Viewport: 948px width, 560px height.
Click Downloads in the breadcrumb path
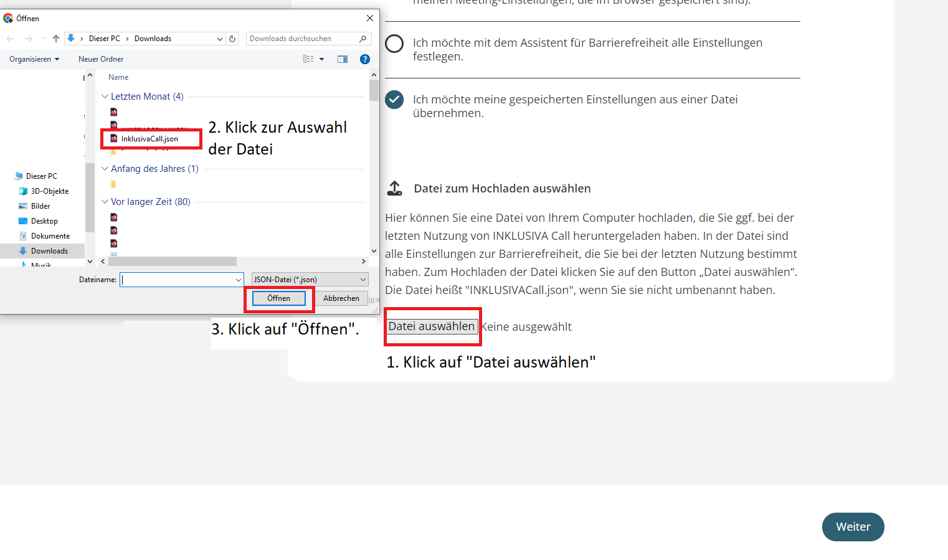(x=153, y=39)
